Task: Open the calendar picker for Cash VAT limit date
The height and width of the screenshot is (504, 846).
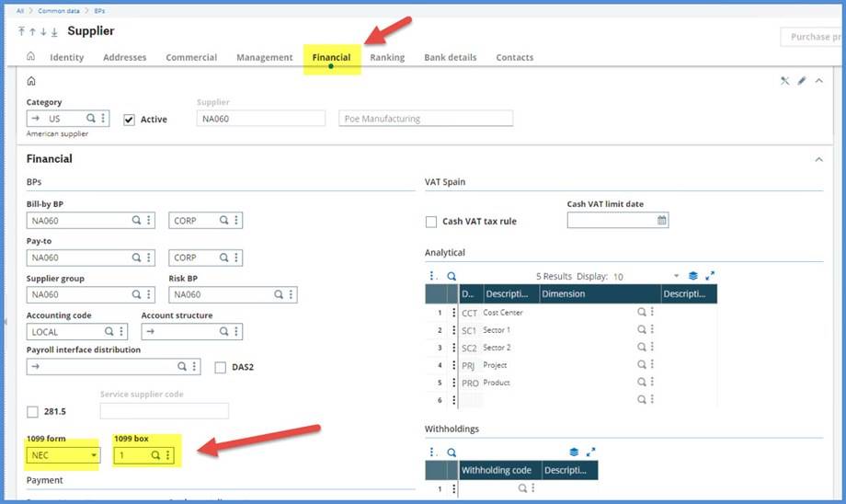Action: [661, 221]
